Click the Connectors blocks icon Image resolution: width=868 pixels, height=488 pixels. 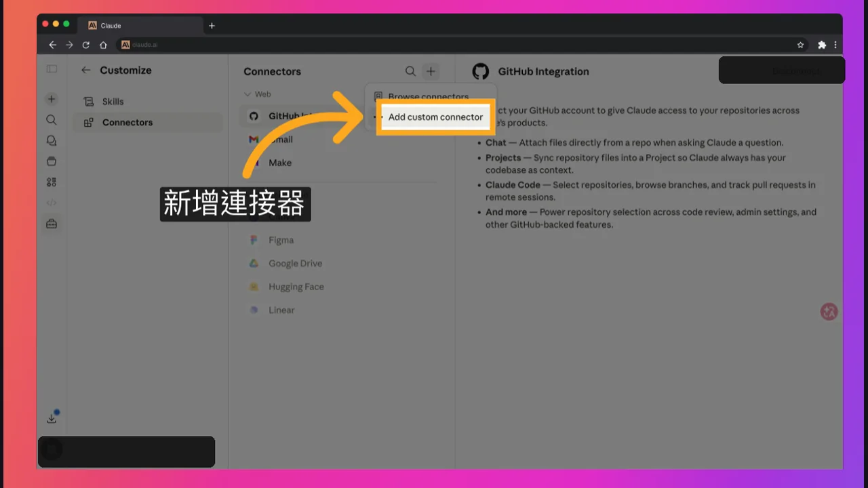[x=89, y=123]
